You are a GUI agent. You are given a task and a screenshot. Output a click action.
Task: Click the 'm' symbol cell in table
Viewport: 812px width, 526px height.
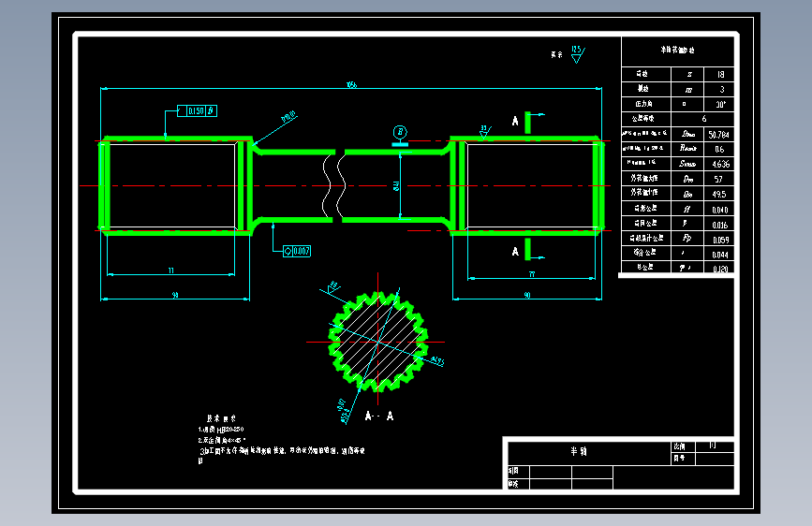(x=687, y=90)
